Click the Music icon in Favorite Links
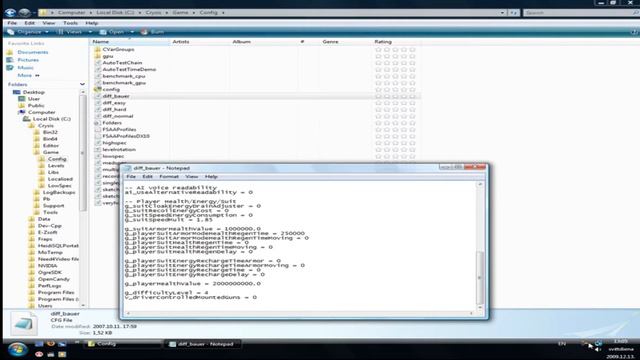The image size is (640, 360). click(10, 68)
